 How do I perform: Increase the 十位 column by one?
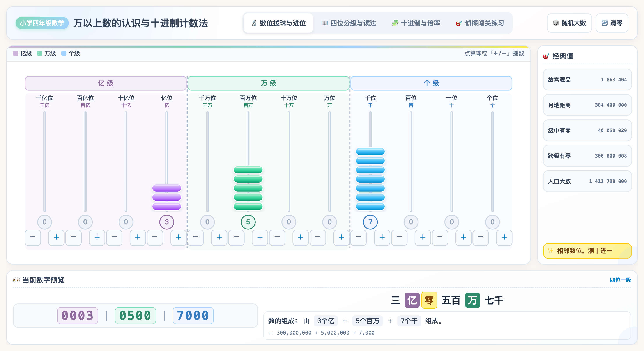(464, 238)
